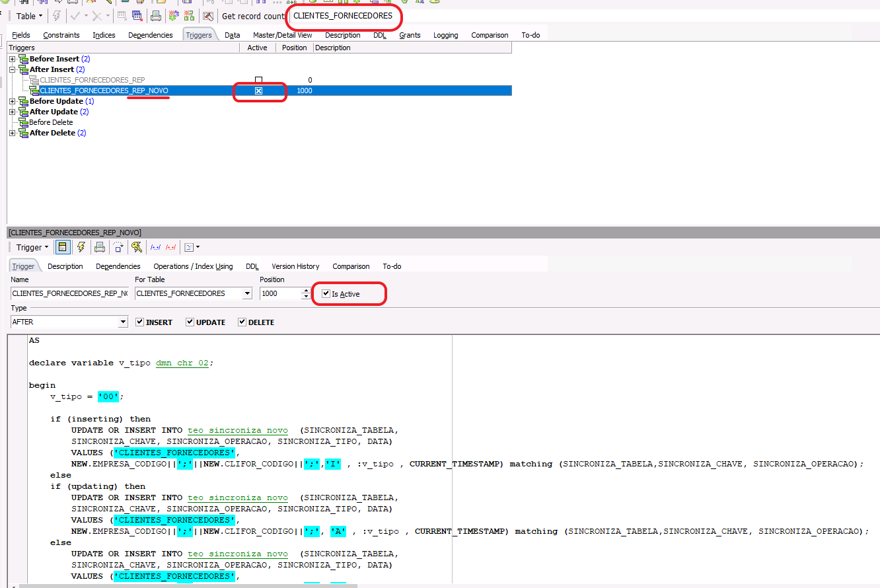Image resolution: width=880 pixels, height=588 pixels.
Task: Open the Type AFTER dropdown
Action: click(x=123, y=322)
